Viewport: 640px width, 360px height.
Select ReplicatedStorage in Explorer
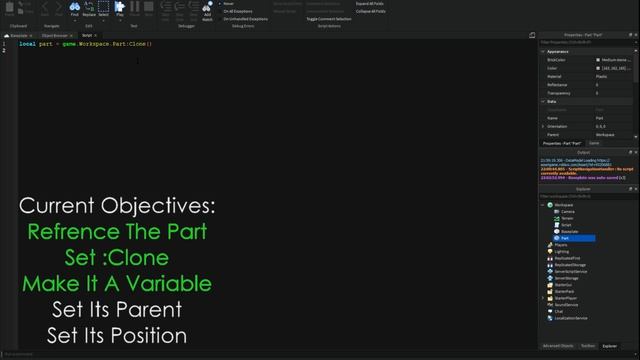(567, 265)
